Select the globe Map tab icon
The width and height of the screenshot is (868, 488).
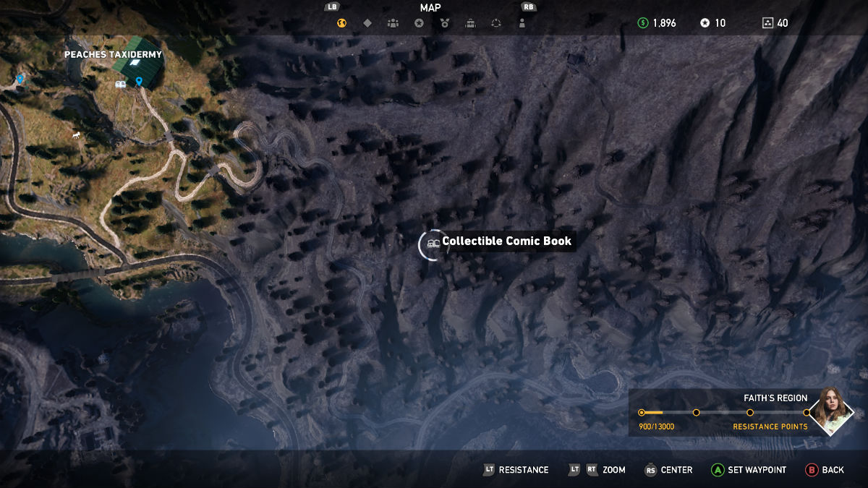pos(341,23)
